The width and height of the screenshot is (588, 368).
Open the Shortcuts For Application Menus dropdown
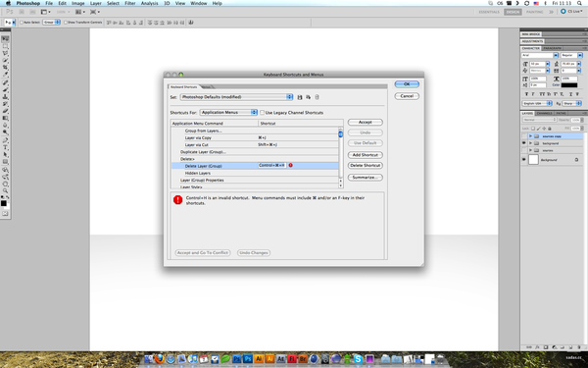point(228,112)
